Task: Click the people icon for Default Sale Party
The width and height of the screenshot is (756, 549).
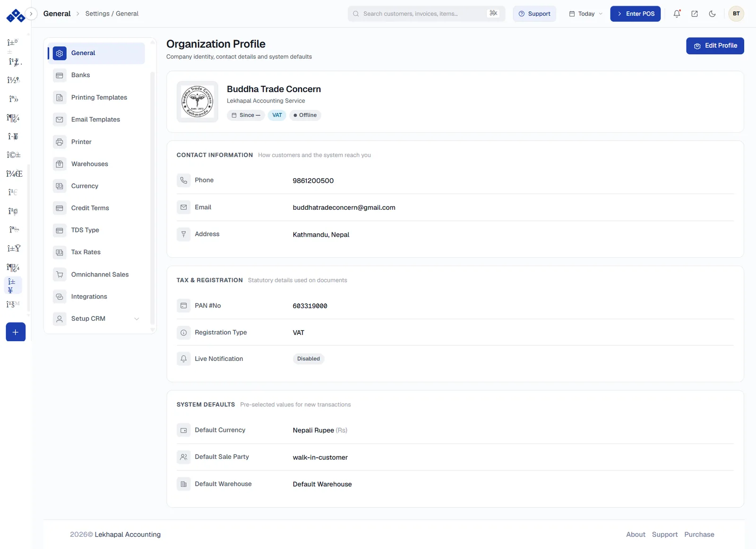Action: click(184, 457)
